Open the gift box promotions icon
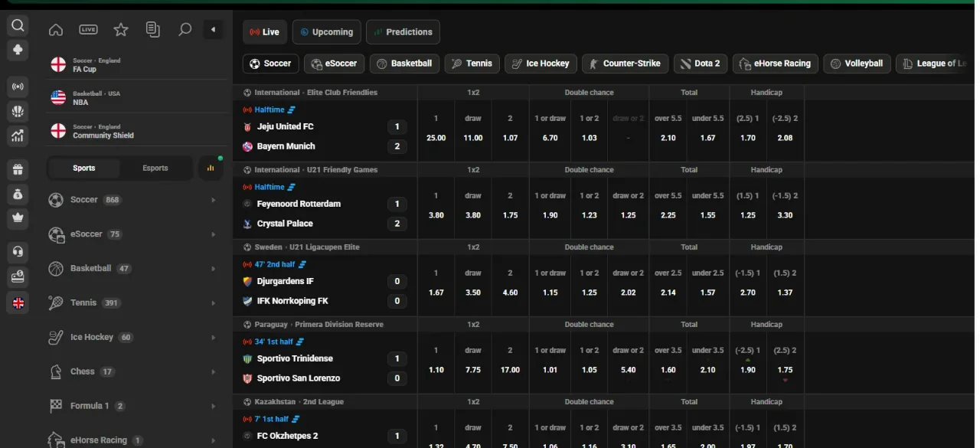Screen dimensions: 980x448 [x=18, y=170]
